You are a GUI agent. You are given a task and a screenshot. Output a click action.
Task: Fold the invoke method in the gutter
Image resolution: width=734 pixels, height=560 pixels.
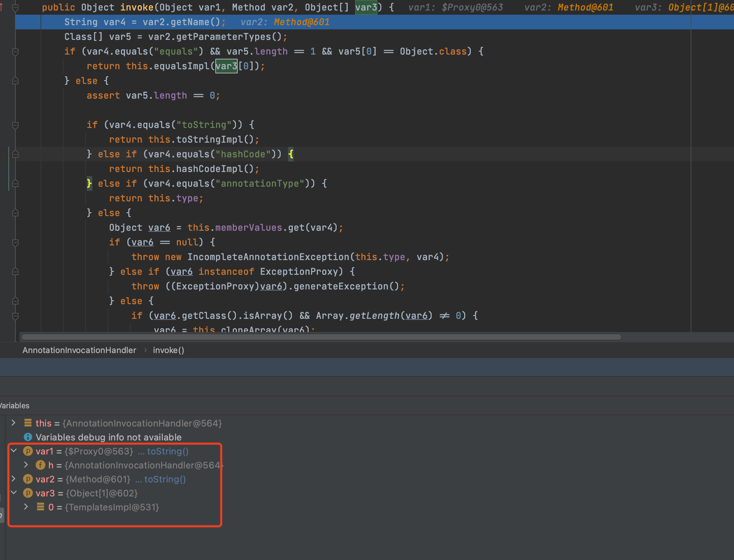15,7
